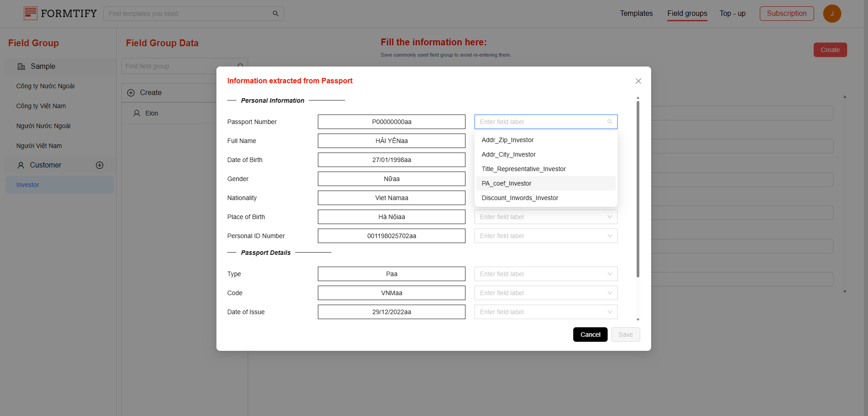Viewport: 868px width, 416px height.
Task: Click the plus circle Create icon
Action: click(131, 93)
